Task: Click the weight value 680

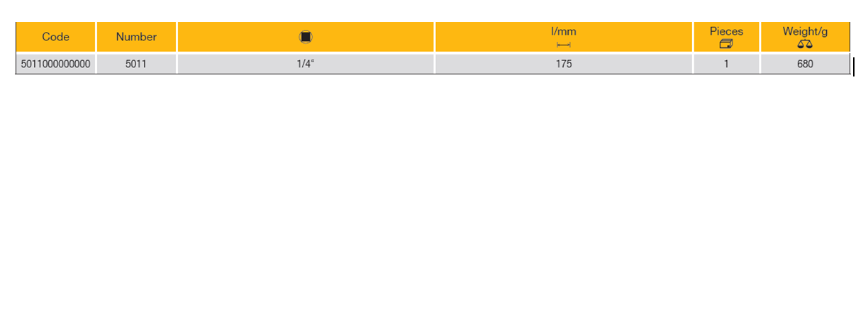Action: [x=805, y=64]
